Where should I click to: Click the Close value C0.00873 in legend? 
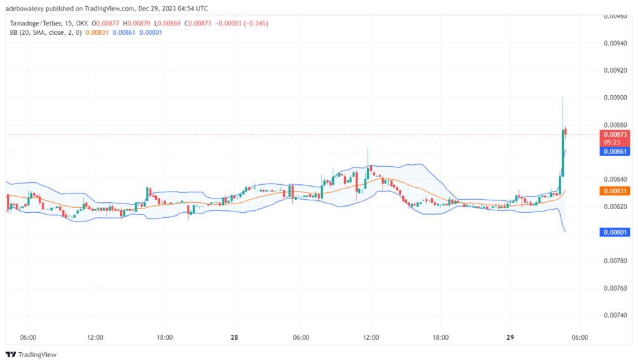click(198, 24)
